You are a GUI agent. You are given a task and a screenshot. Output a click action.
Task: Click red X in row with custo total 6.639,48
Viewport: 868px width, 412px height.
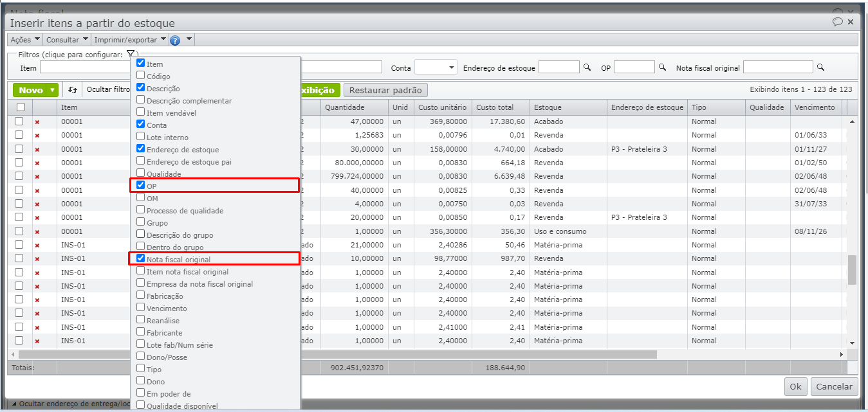[37, 177]
